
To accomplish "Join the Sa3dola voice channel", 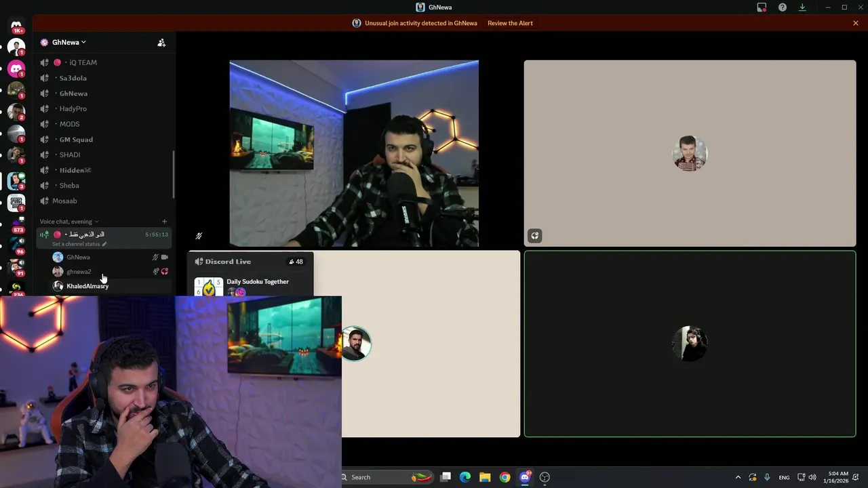I will click(104, 78).
